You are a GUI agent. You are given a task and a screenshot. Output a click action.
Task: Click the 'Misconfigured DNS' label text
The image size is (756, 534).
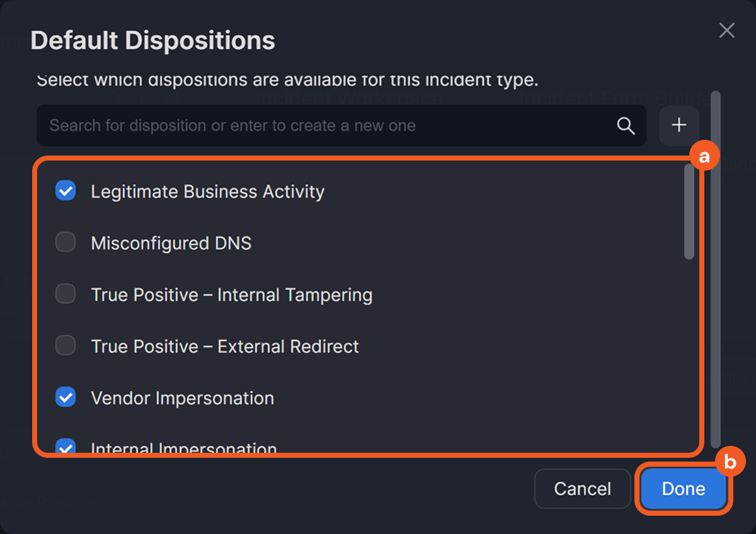[171, 243]
